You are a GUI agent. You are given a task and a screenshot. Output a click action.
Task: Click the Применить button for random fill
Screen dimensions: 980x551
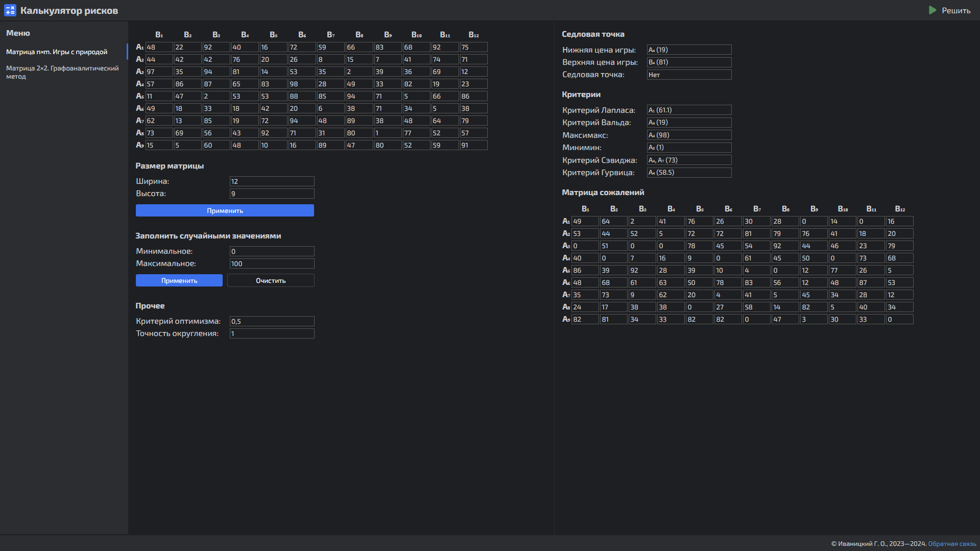pos(179,280)
